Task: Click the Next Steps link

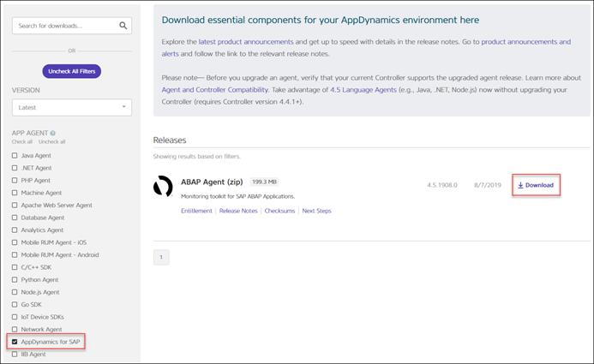Action: tap(316, 211)
